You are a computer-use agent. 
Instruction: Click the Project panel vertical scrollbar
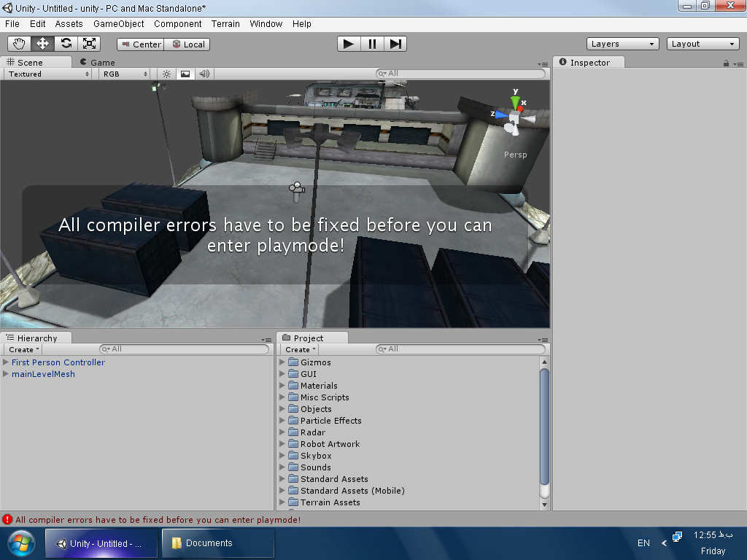(544, 427)
